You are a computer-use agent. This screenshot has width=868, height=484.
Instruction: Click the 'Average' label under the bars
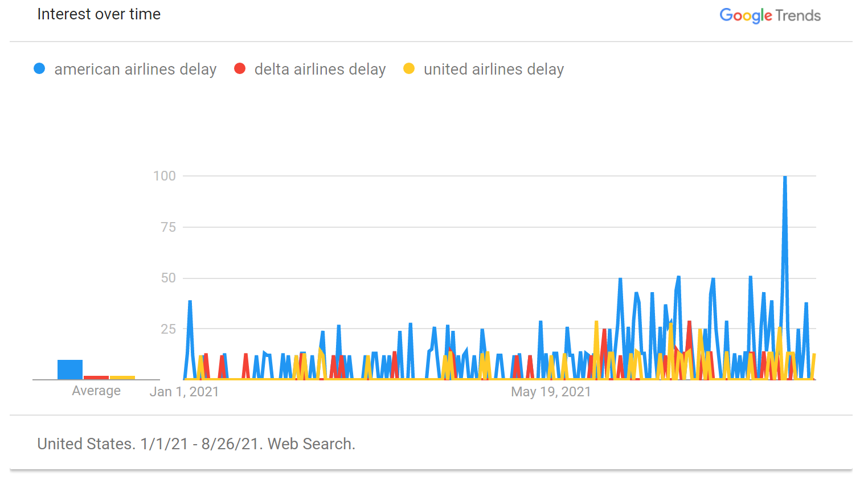click(x=96, y=391)
